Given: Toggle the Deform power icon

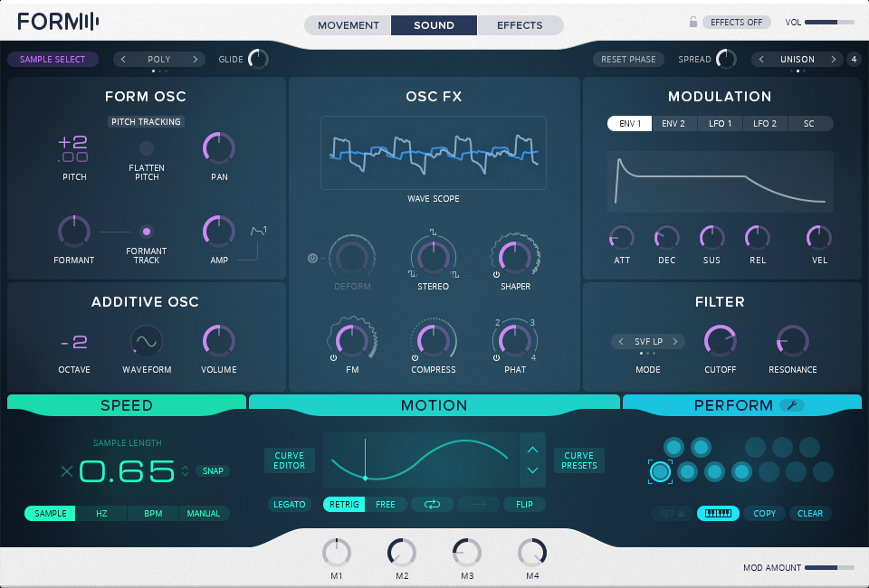Looking at the screenshot, I should point(311,256).
